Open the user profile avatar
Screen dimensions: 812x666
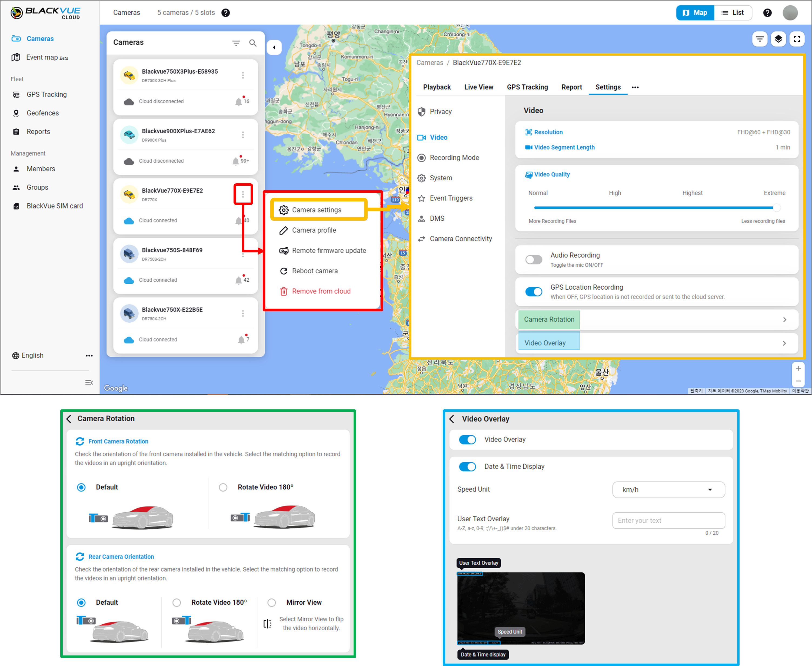point(790,13)
